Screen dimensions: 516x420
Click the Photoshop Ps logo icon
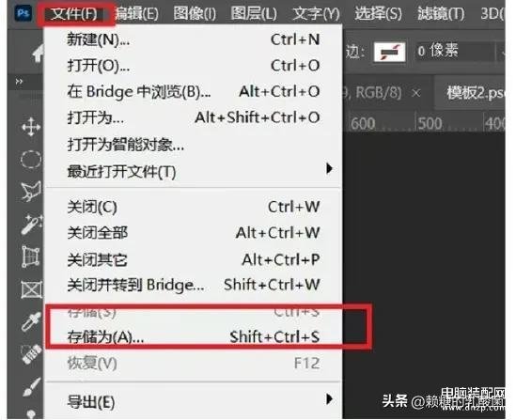click(x=23, y=13)
